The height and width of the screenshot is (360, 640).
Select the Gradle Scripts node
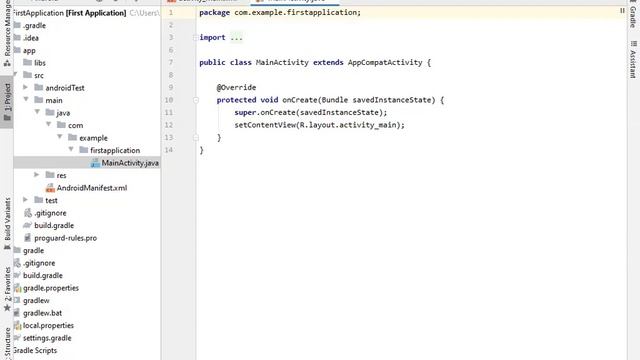pos(35,351)
